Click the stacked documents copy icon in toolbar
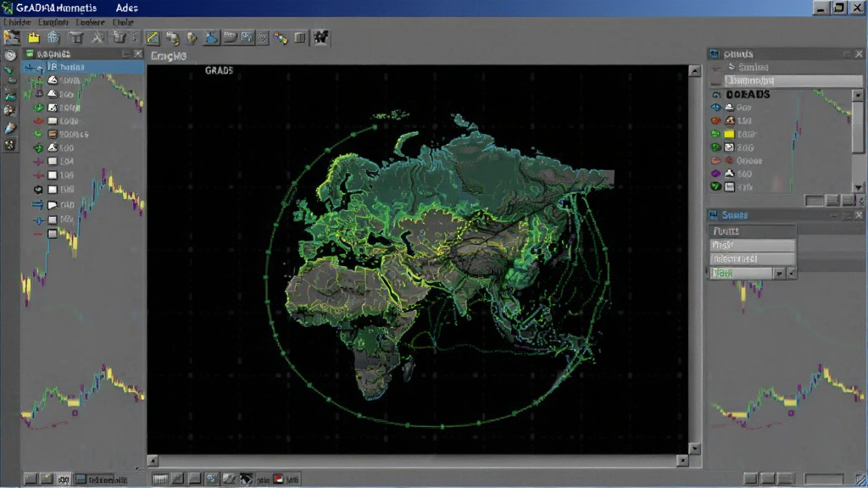868x488 pixels. (x=173, y=37)
